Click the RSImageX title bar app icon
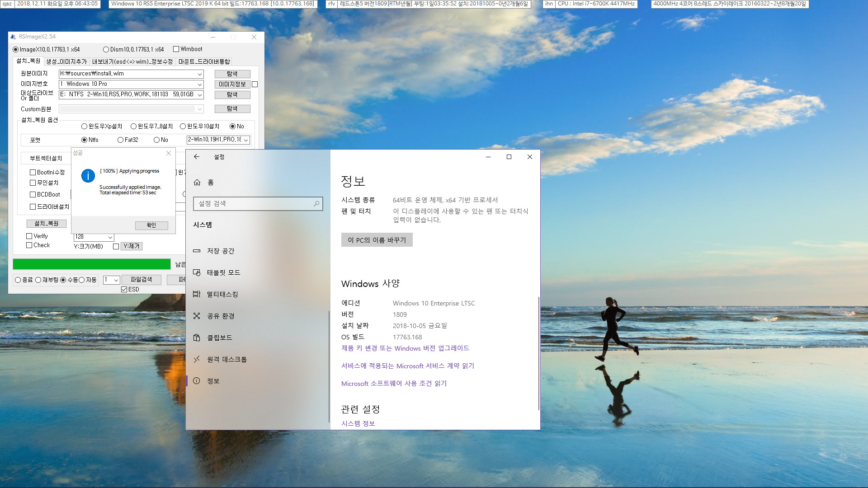The width and height of the screenshot is (868, 488). click(x=14, y=37)
